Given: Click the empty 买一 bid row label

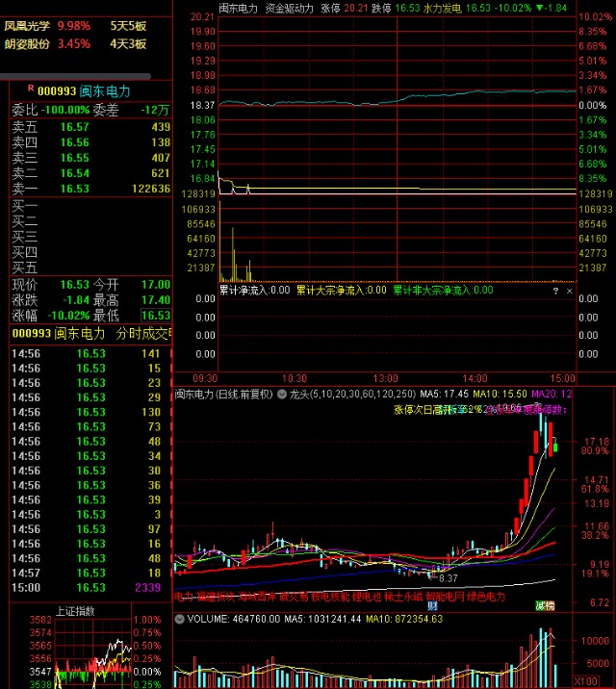Looking at the screenshot, I should pyautogui.click(x=25, y=206).
